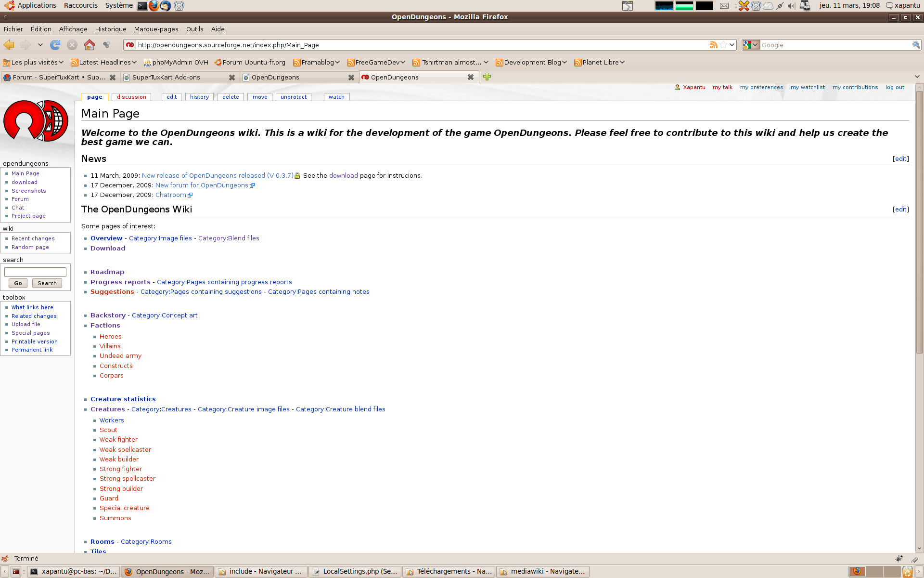Click the wiki sidebar search field
Image resolution: width=924 pixels, height=578 pixels.
(35, 272)
